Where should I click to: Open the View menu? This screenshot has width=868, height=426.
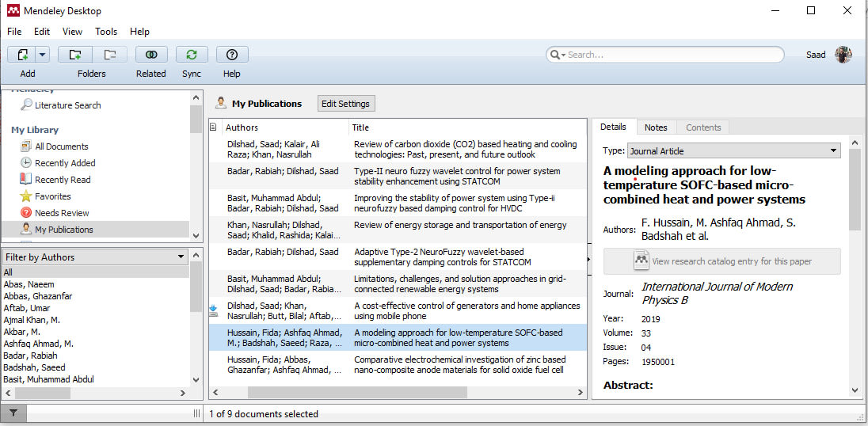73,32
